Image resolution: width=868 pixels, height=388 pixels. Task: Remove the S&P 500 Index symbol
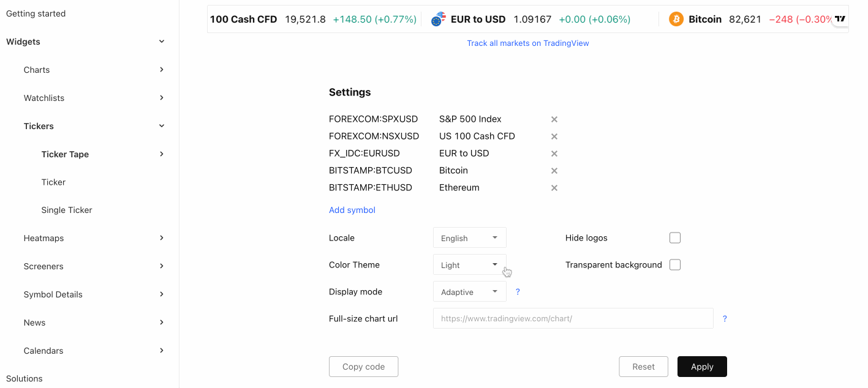pyautogui.click(x=554, y=119)
